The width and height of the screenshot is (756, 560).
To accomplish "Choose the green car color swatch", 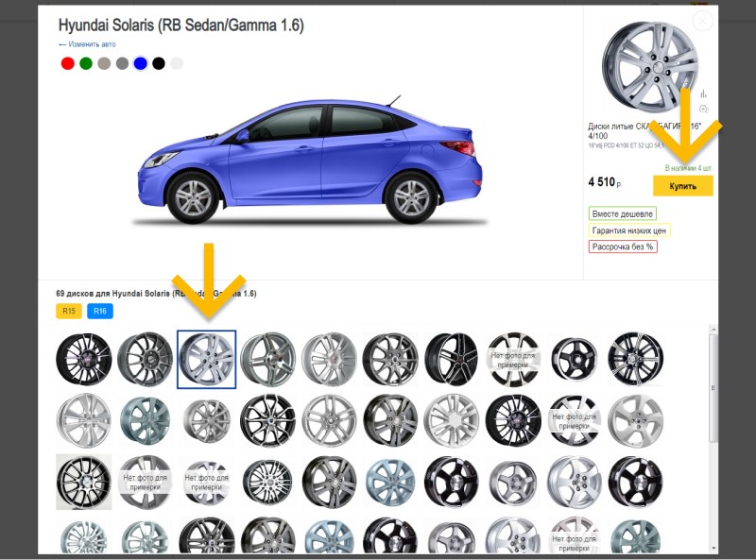I will pos(86,63).
